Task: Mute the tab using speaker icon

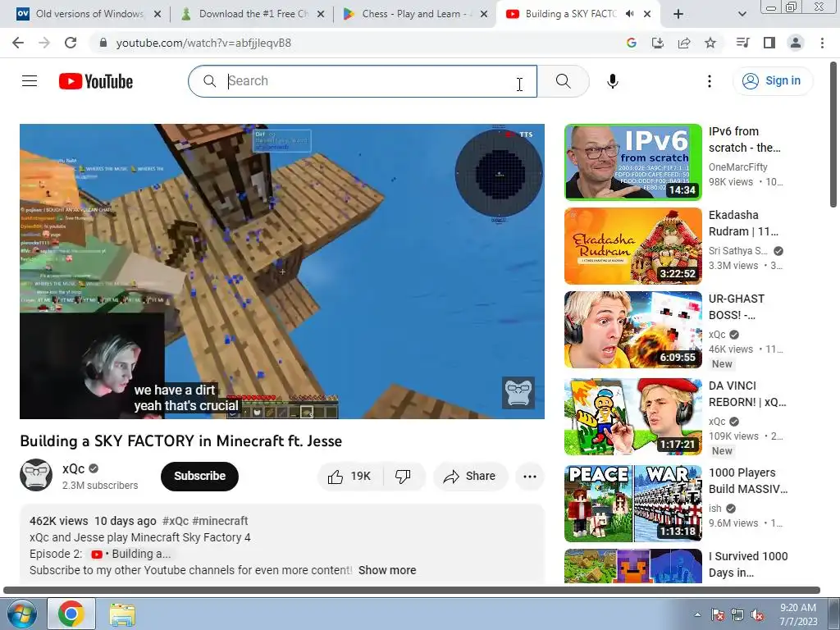Action: [629, 14]
